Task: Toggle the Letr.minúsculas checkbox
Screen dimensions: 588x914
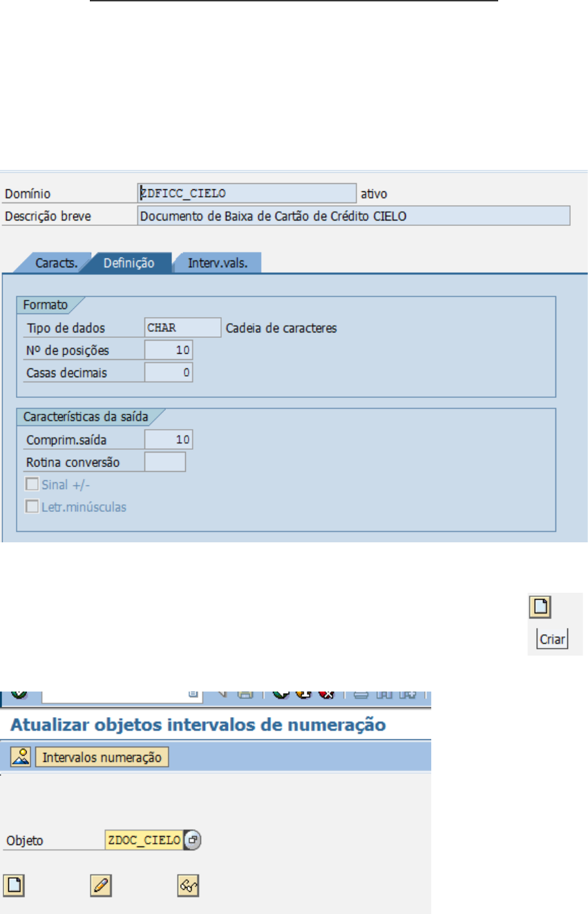Action: click(x=32, y=506)
